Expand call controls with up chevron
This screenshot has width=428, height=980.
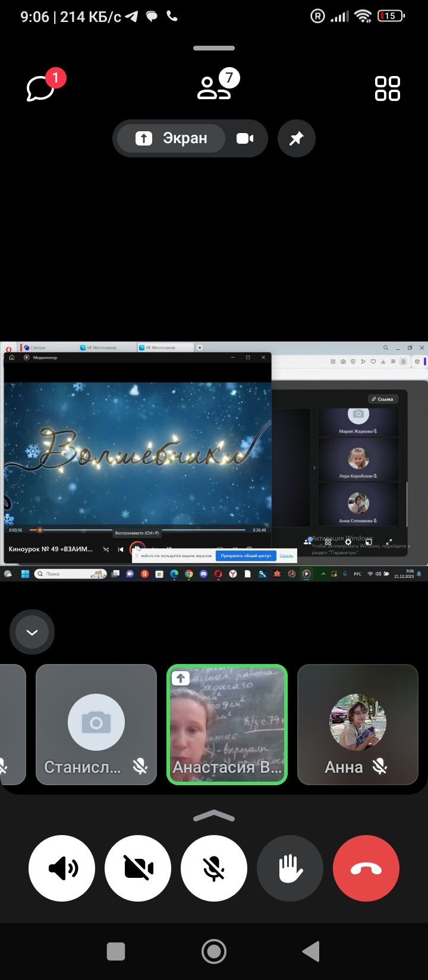214,816
